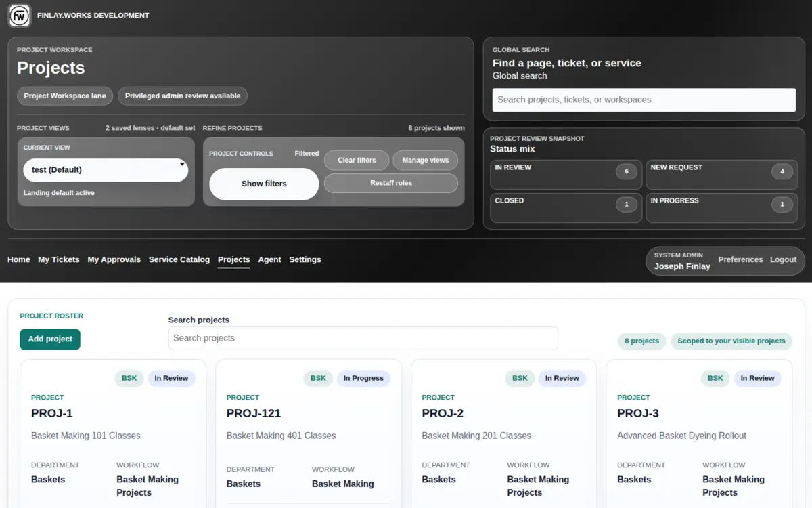Select the In Review status tile
This screenshot has width=812, height=508.
[566, 174]
